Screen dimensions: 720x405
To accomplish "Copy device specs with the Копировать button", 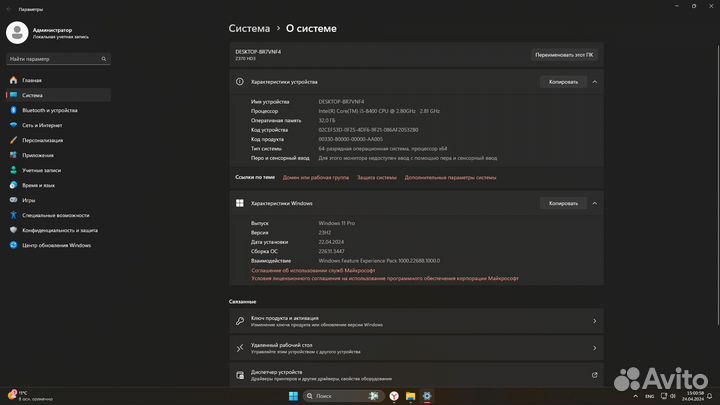I will click(562, 81).
